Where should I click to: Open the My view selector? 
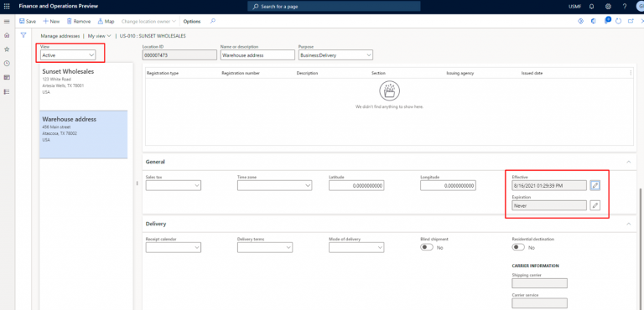click(x=100, y=36)
